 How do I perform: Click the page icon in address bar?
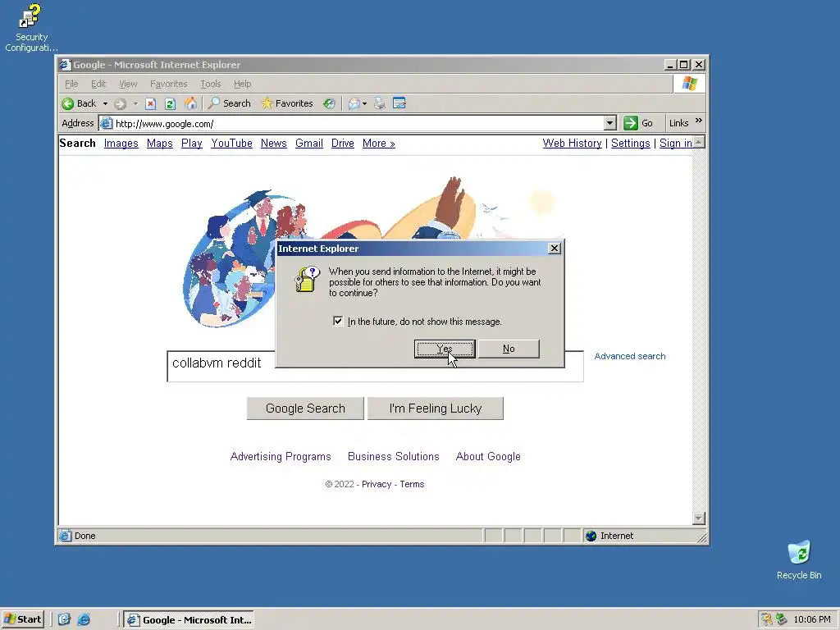pyautogui.click(x=107, y=124)
